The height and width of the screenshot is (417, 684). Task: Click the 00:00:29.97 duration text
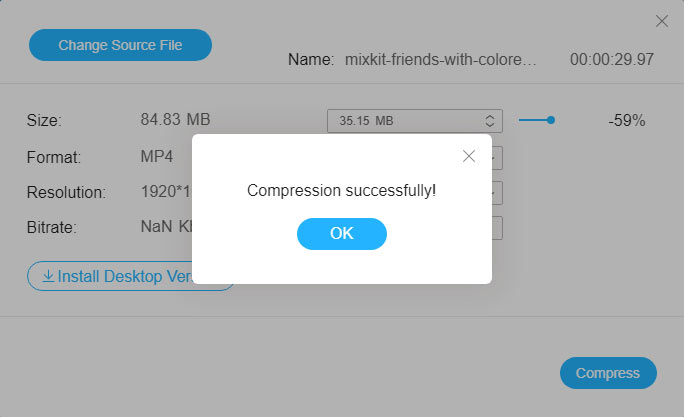pos(611,60)
